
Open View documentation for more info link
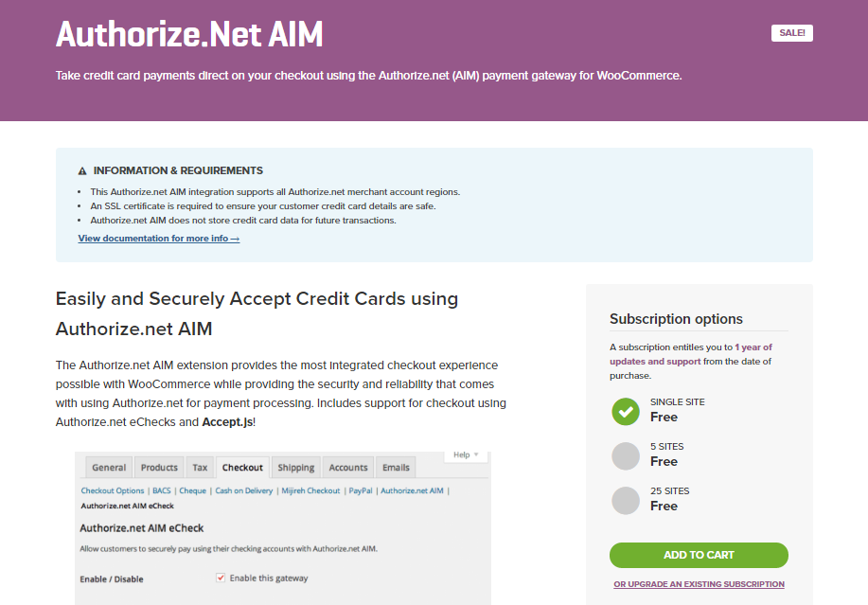pyautogui.click(x=159, y=239)
